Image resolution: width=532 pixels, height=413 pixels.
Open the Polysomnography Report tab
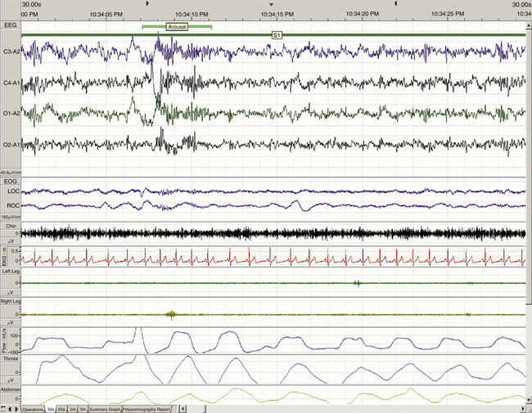point(147,408)
